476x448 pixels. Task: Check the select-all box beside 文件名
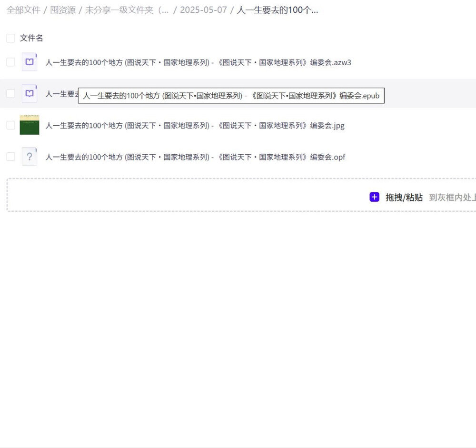pos(10,38)
